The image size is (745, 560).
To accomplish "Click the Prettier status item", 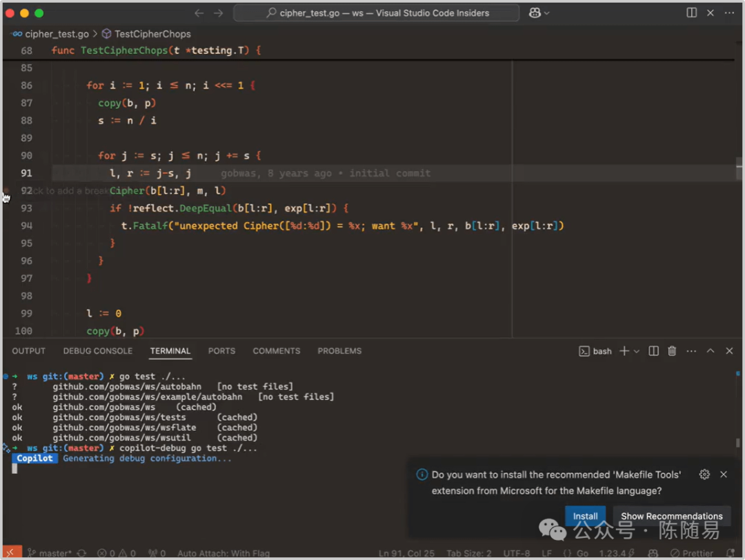I will tap(691, 553).
